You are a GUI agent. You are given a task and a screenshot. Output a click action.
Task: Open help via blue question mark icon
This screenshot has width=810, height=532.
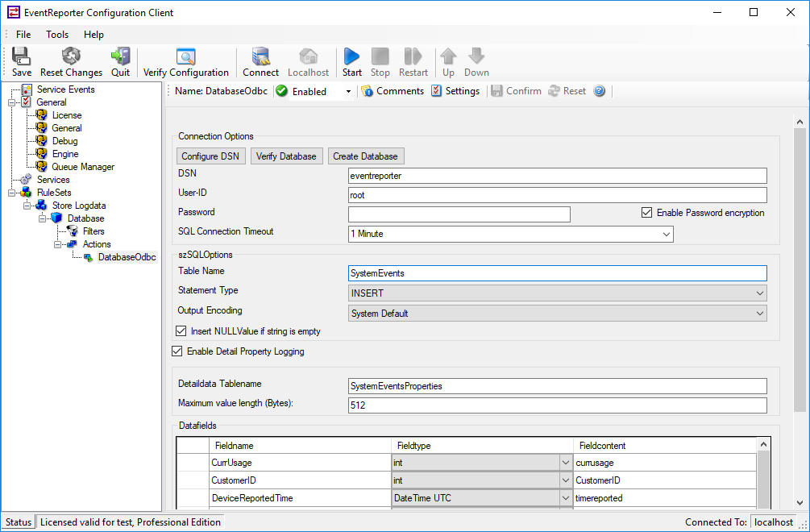point(599,91)
